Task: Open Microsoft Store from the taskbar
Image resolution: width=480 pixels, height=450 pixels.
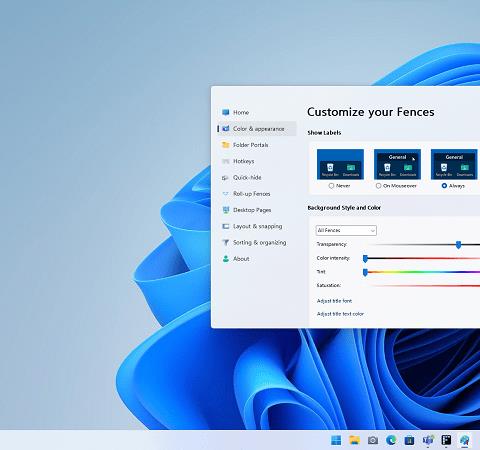Action: pyautogui.click(x=410, y=440)
